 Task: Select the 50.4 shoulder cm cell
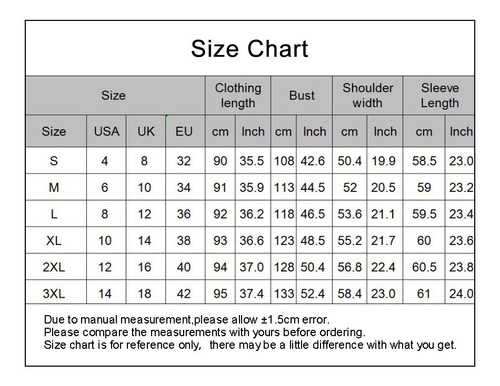[x=349, y=161]
